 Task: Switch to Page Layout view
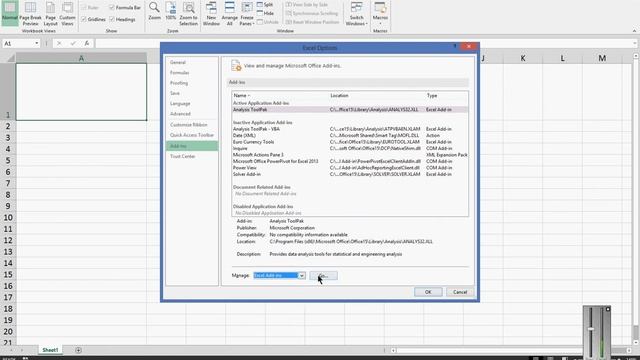[x=51, y=13]
